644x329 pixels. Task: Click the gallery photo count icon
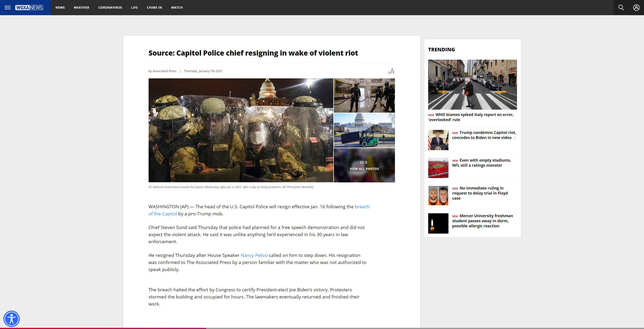(x=362, y=162)
